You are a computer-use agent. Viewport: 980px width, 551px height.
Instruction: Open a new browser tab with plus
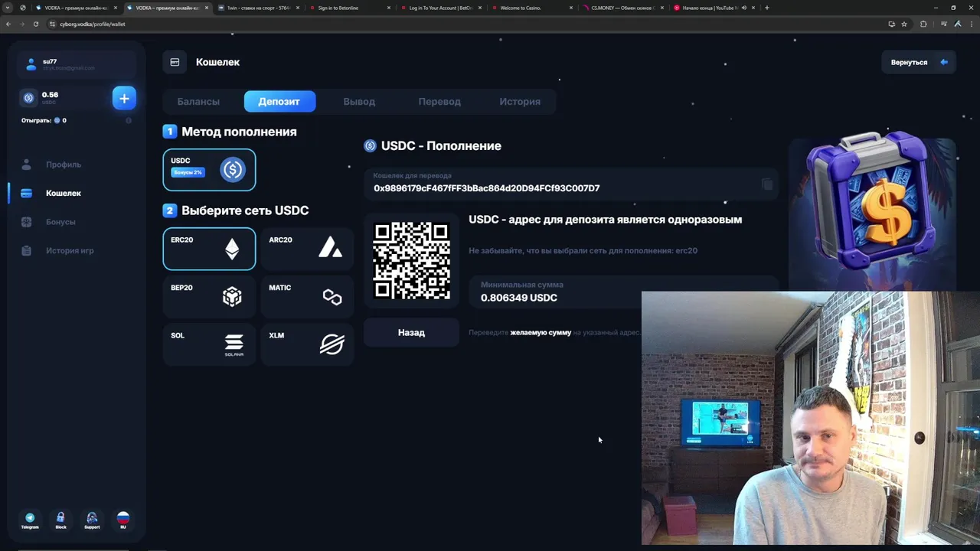767,8
